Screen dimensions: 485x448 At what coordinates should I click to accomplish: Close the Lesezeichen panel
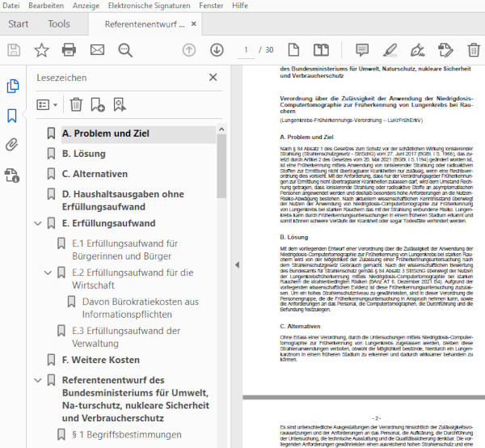click(213, 78)
